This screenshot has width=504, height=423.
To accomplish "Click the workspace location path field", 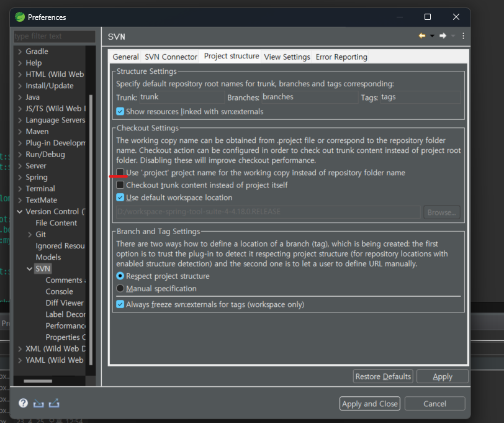I will [268, 212].
